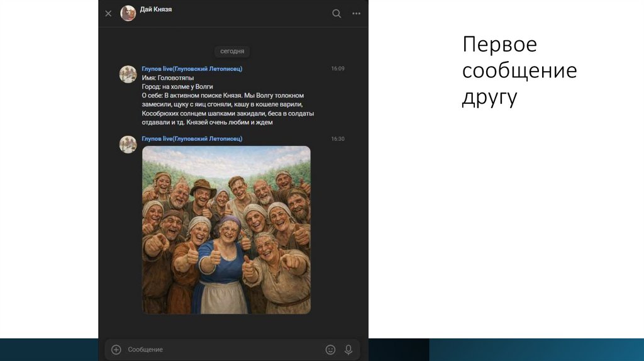Click the сегодня date label

pos(232,52)
